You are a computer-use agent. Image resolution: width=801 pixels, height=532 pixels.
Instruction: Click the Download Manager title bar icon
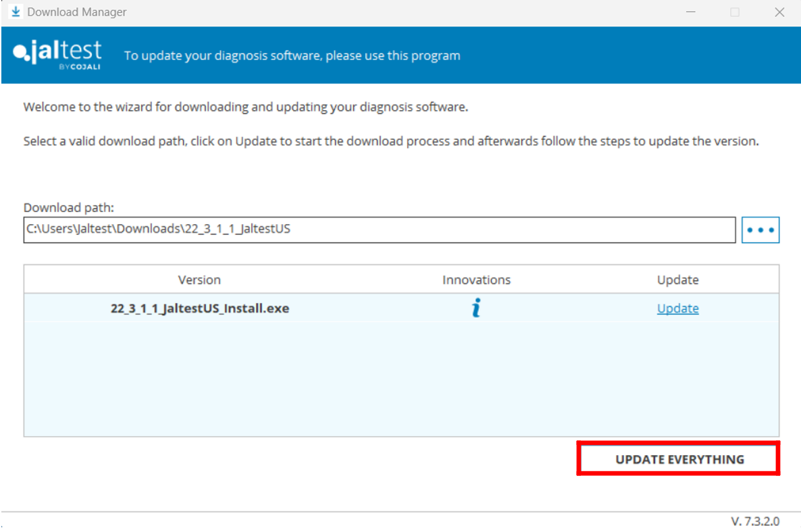coord(16,11)
